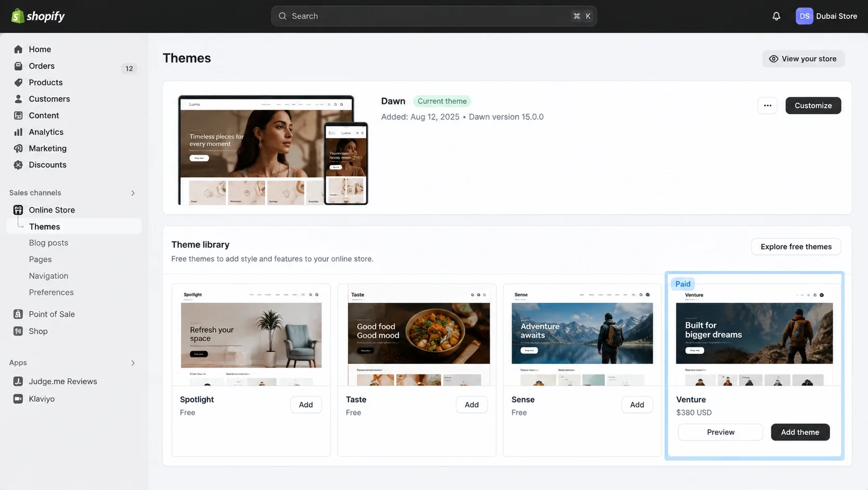
Task: Preview the Venture theme
Action: [x=720, y=432]
